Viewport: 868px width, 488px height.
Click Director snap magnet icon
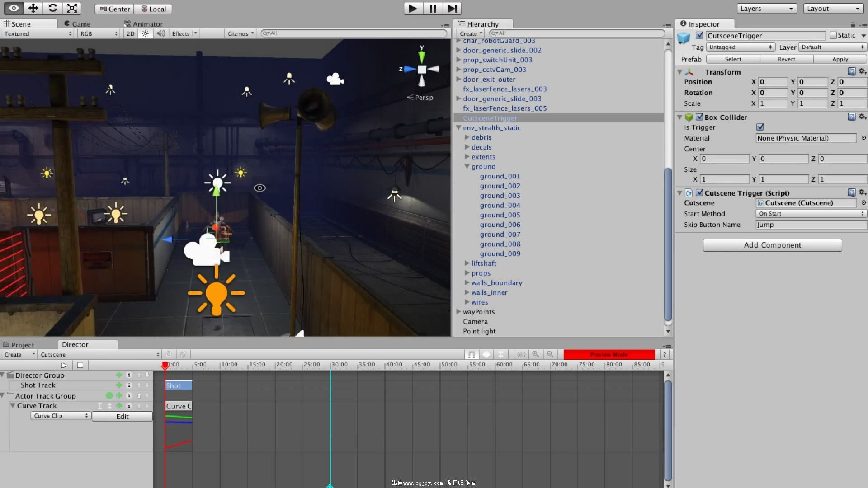[x=472, y=354]
